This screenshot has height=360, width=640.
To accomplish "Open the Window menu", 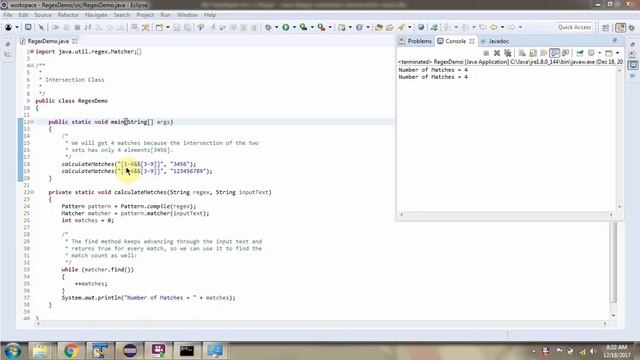I will click(x=187, y=15).
